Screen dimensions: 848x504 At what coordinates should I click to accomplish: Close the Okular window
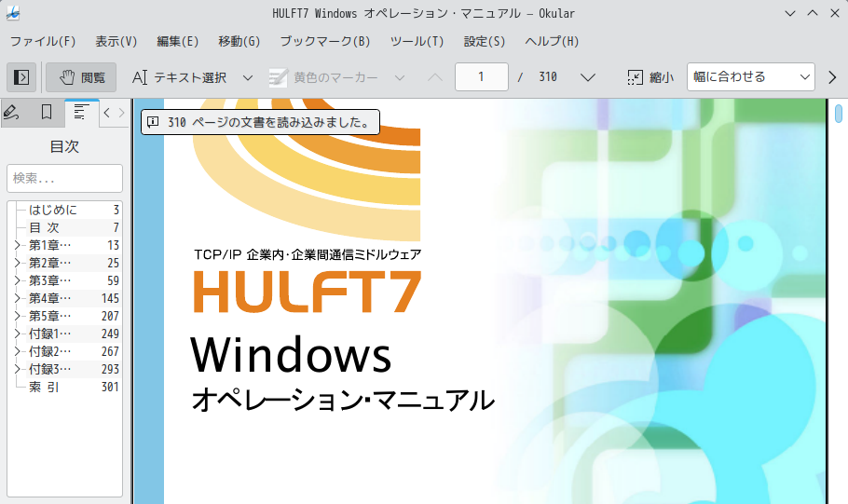point(834,13)
